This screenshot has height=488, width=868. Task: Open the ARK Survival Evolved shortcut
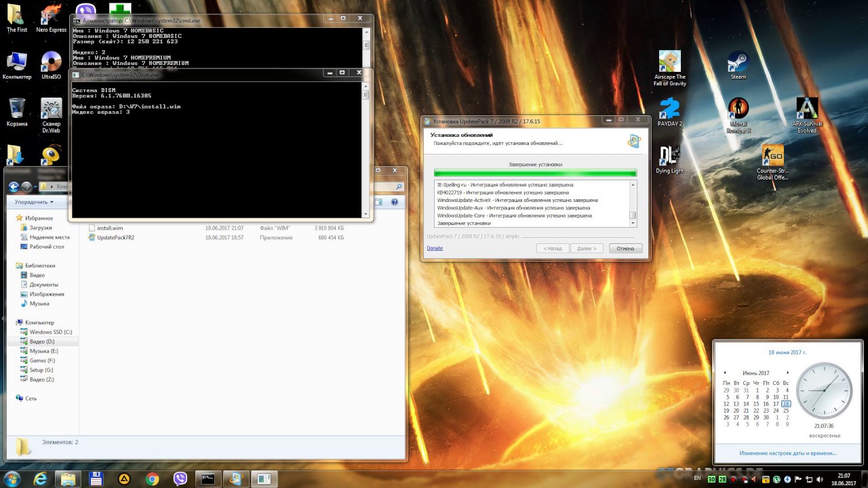click(807, 115)
